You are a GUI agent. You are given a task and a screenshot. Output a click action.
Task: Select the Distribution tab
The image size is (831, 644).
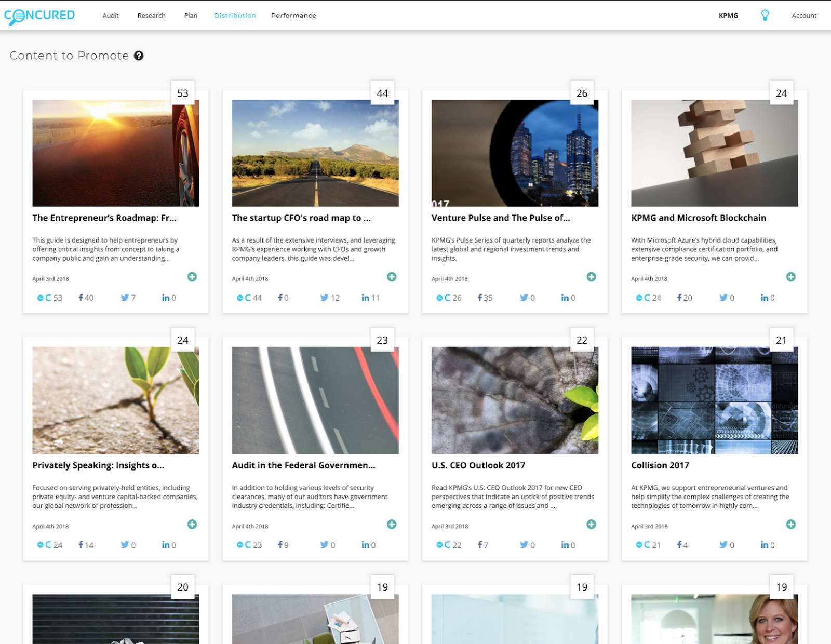tap(235, 16)
